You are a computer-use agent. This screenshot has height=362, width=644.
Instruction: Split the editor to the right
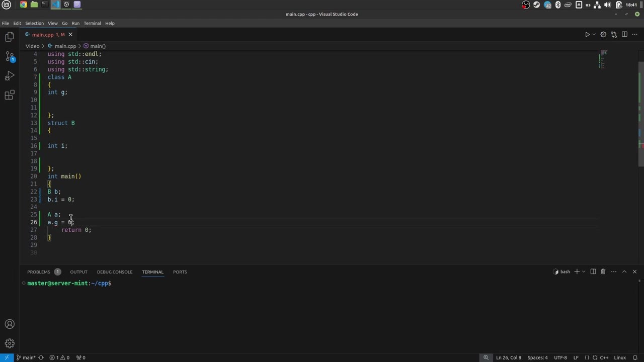pos(624,35)
